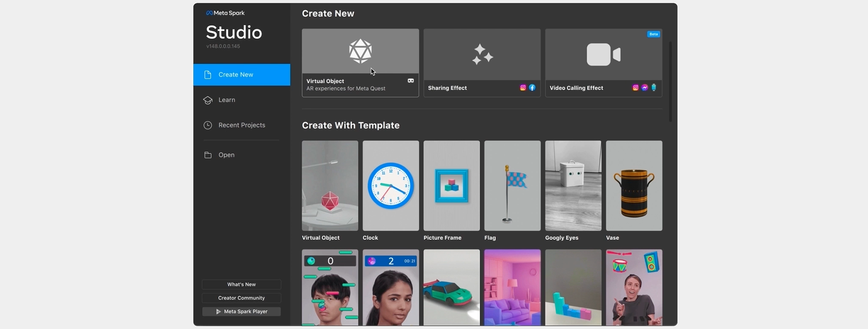Create a Virtual Object for Meta Quest

click(360, 63)
